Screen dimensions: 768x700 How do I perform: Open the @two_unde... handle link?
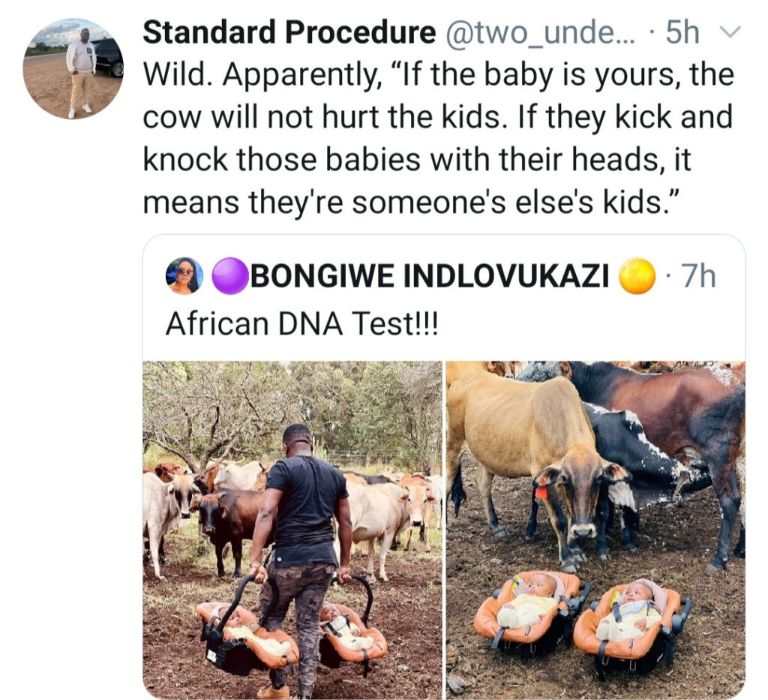pos(540,33)
